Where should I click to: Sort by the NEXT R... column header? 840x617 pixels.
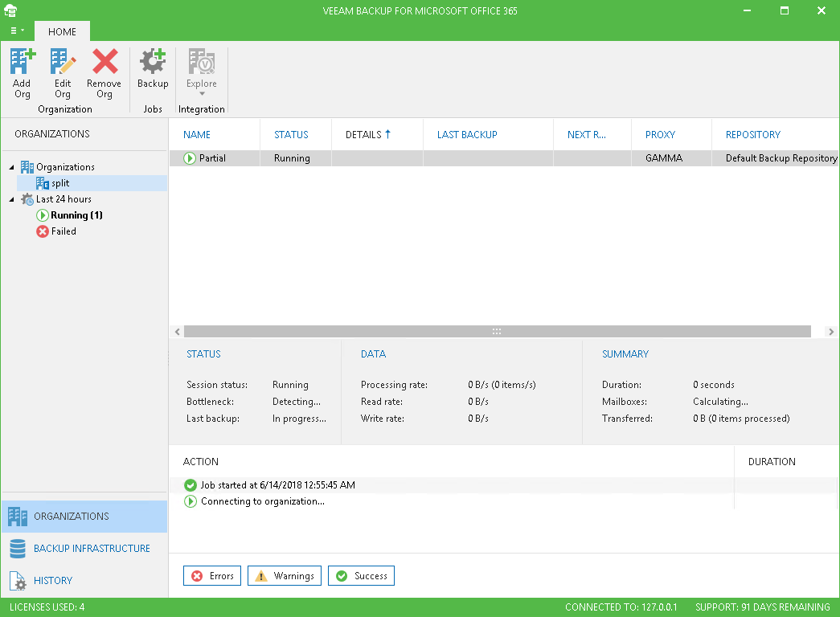click(586, 135)
